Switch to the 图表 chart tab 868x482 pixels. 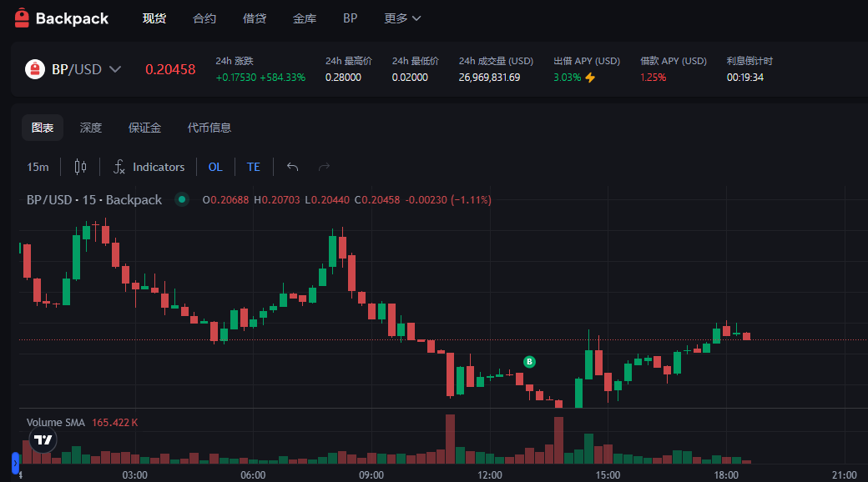click(x=43, y=128)
